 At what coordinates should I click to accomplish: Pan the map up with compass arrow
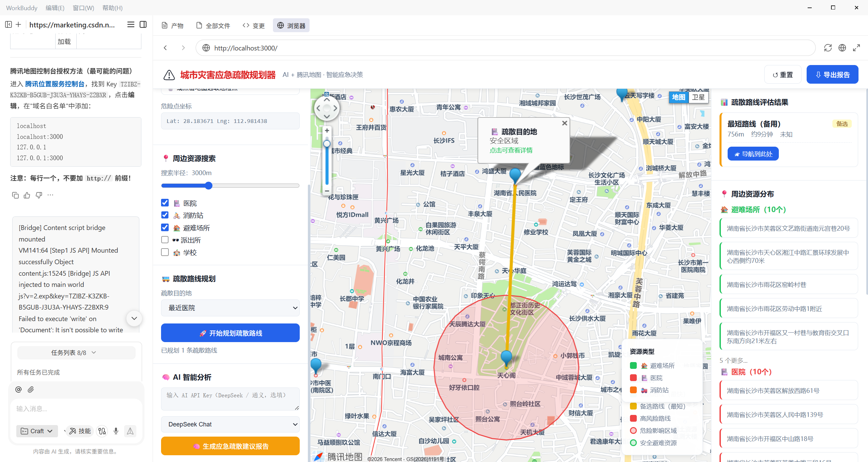tap(327, 100)
